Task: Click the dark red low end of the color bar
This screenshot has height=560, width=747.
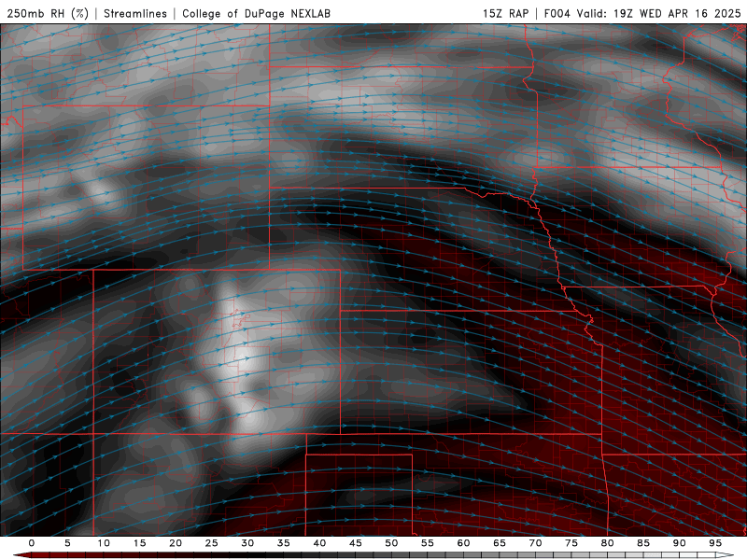Action: (24, 555)
